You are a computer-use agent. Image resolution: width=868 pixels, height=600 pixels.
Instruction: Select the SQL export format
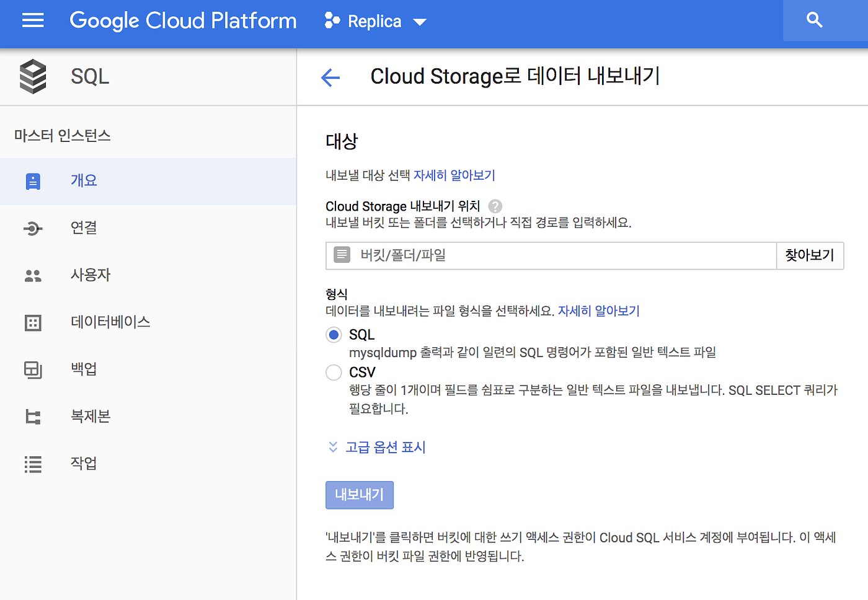(x=334, y=334)
